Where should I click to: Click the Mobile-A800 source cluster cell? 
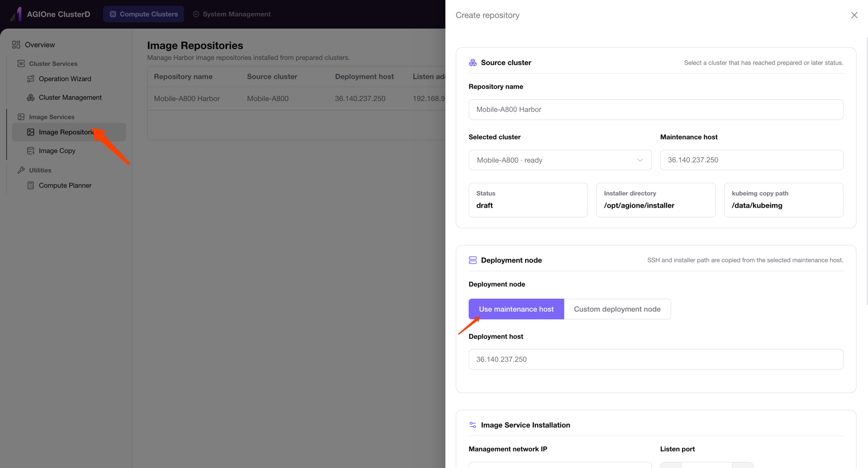pos(268,98)
